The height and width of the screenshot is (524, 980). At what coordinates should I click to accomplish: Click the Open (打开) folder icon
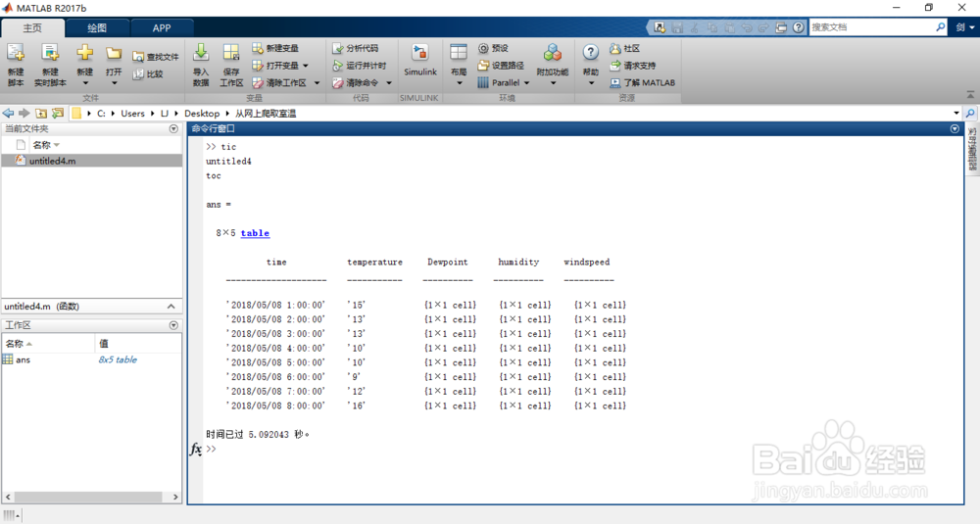coord(113,54)
